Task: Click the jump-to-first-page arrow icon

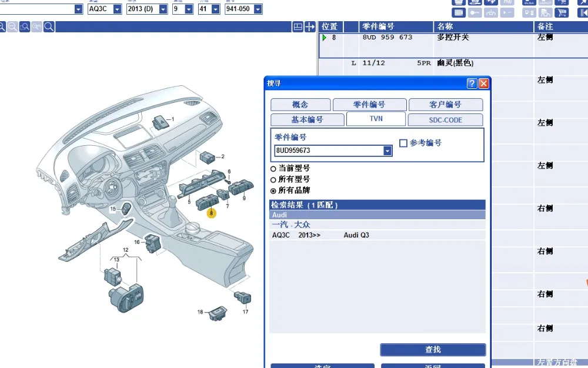Action: 583,13
